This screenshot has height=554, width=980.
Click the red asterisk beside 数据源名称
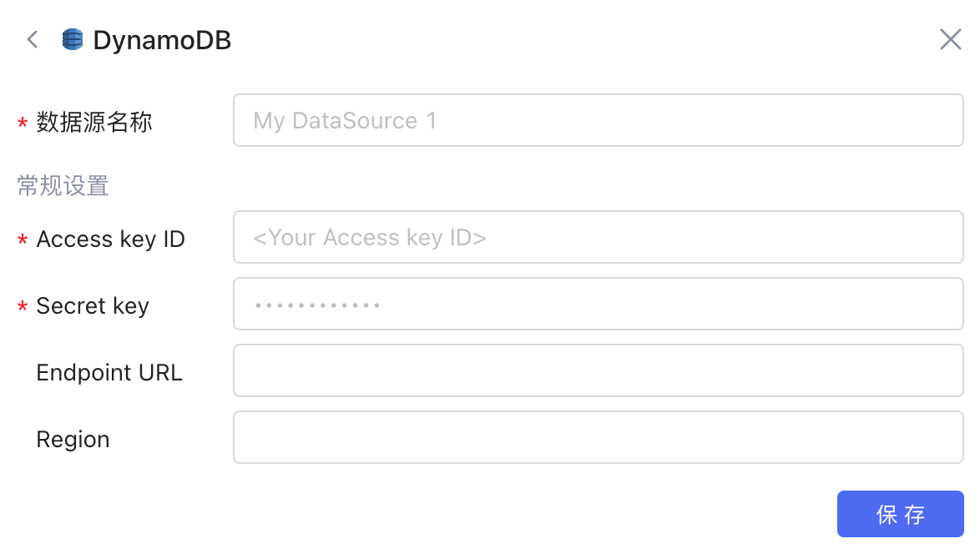(23, 123)
